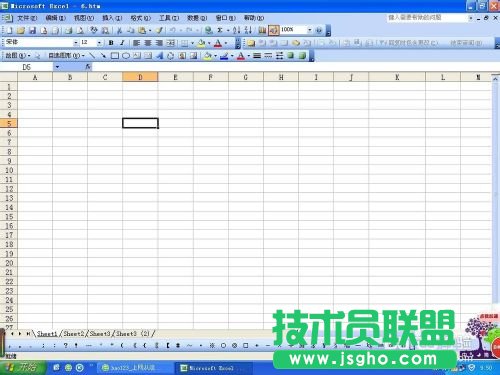The height and width of the screenshot is (375, 500).
Task: Sort descending with the Z-A icon
Action: click(248, 30)
